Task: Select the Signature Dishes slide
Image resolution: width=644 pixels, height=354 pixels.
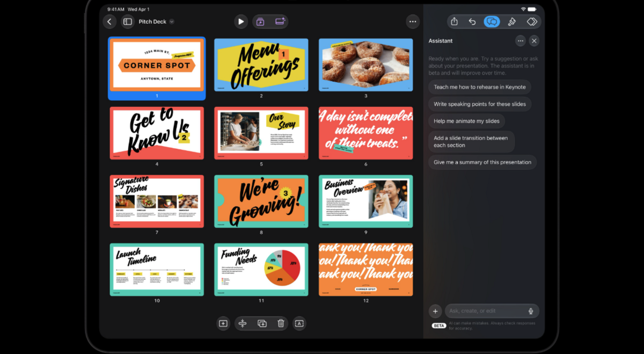Action: [157, 201]
